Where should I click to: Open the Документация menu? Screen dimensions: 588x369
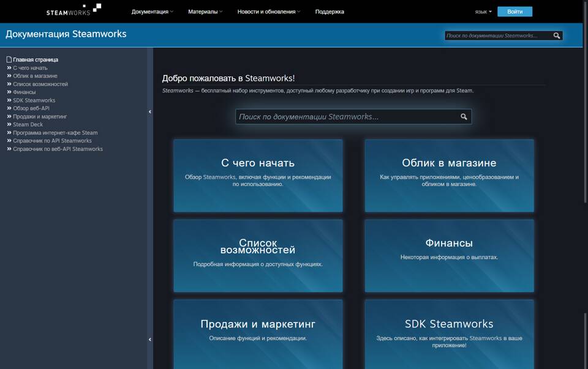pos(153,12)
